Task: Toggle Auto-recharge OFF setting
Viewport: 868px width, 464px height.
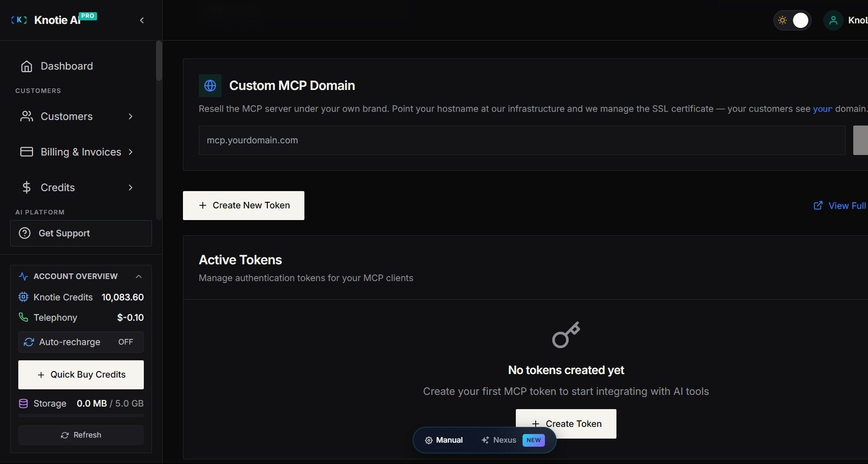Action: pos(81,342)
